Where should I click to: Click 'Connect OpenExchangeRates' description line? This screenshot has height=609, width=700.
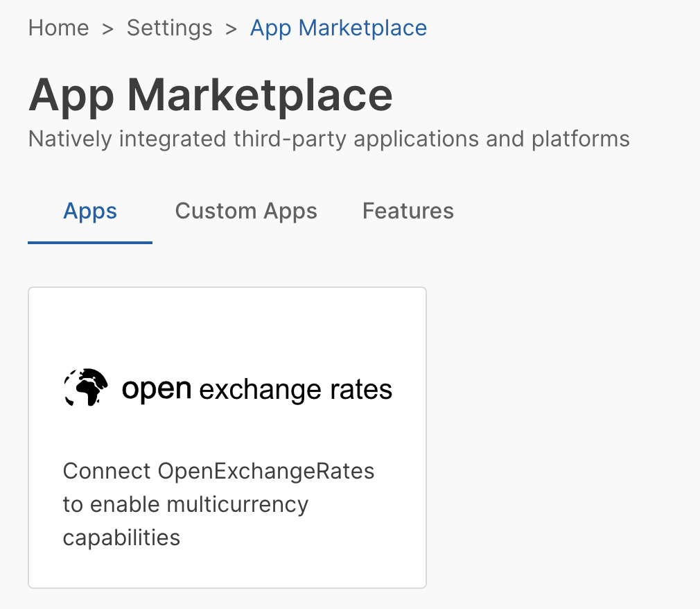click(x=218, y=471)
